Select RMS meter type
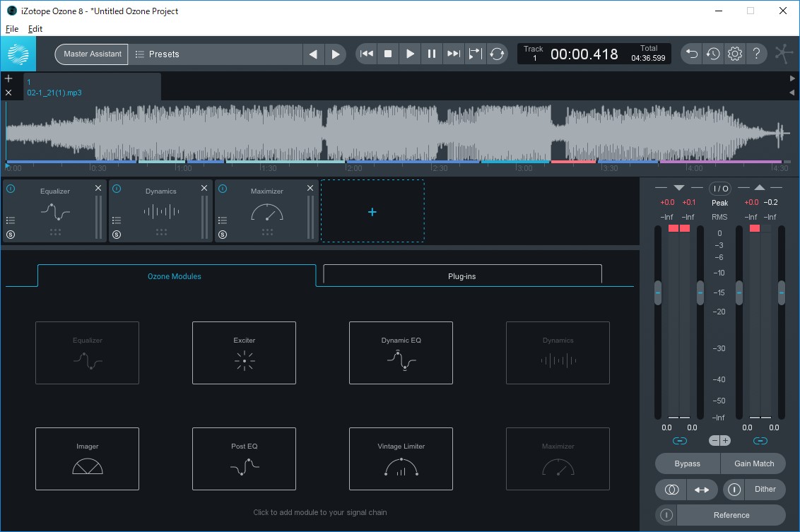800x532 pixels. click(720, 218)
